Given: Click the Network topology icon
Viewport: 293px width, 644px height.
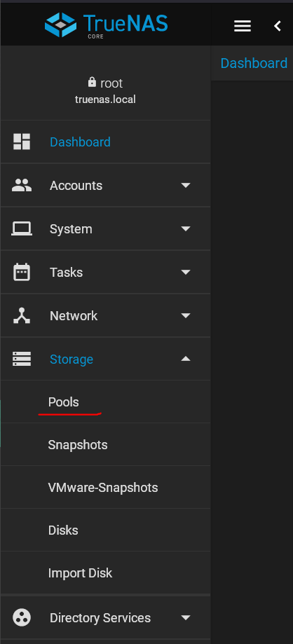Looking at the screenshot, I should [x=22, y=315].
